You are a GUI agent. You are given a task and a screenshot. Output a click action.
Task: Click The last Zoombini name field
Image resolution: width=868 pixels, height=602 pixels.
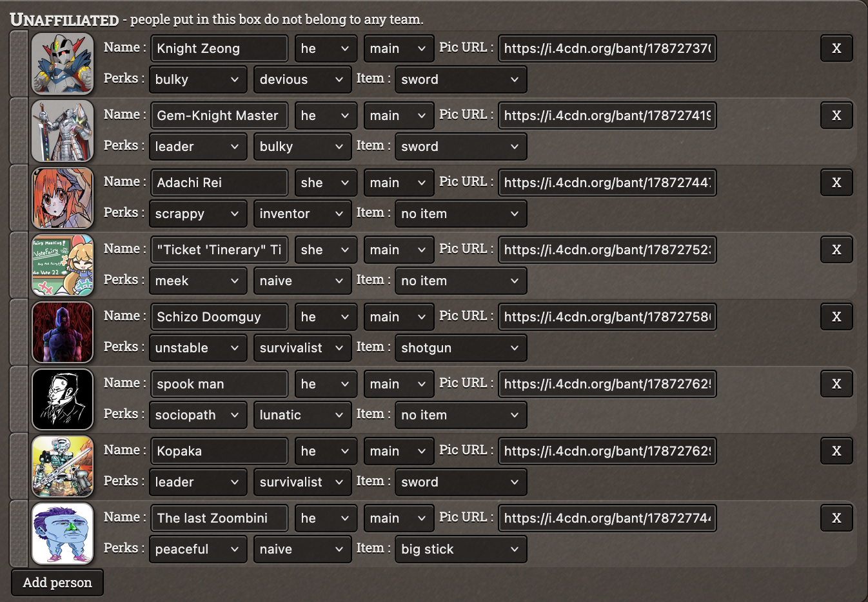[x=219, y=518]
